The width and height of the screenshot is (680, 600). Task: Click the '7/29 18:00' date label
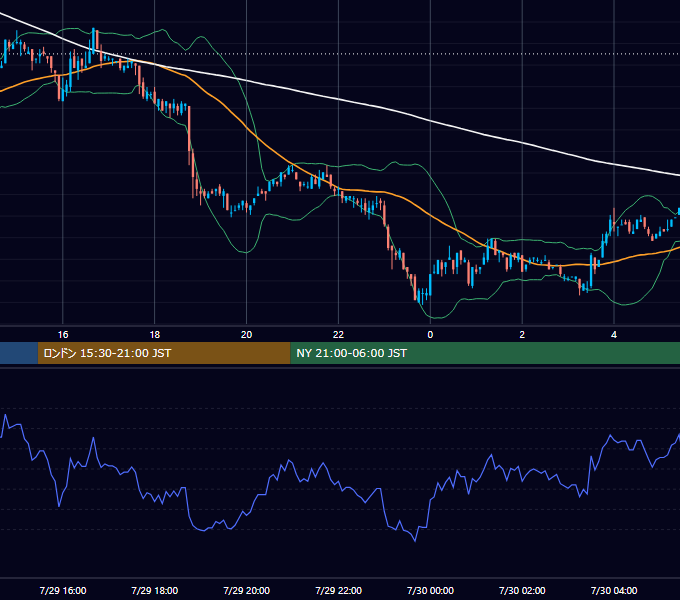[155, 590]
